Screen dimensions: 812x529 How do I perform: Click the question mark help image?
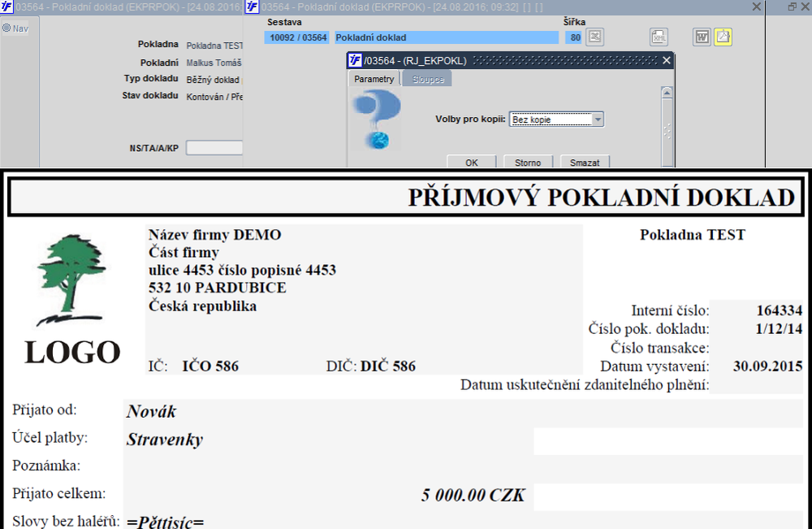[x=377, y=119]
